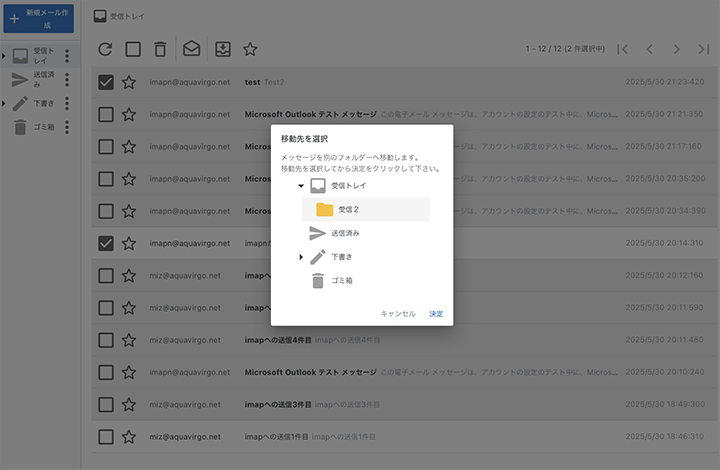This screenshot has height=470, width=720.
Task: Click the trash delete icon in the toolbar
Action: (x=160, y=49)
